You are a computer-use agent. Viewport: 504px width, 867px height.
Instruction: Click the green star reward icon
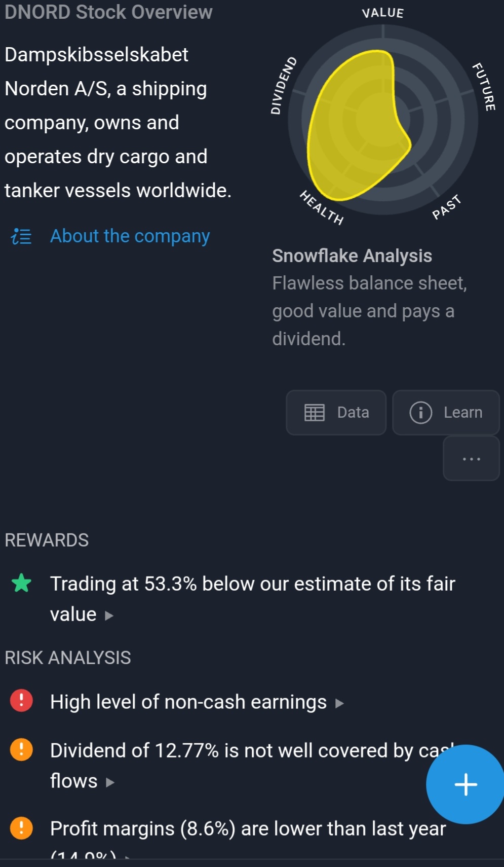pyautogui.click(x=21, y=584)
